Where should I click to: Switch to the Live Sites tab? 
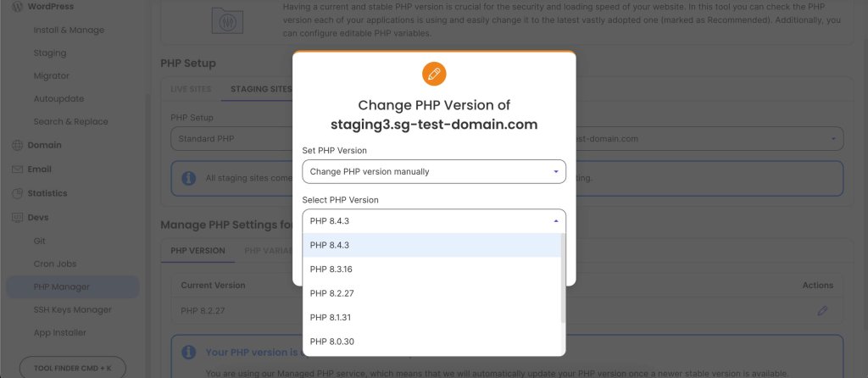pyautogui.click(x=191, y=89)
